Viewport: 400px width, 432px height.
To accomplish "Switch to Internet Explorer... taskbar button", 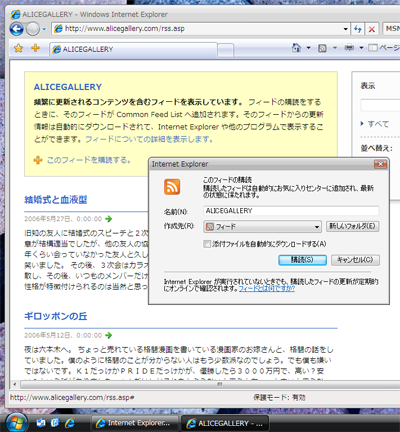I will tap(135, 423).
